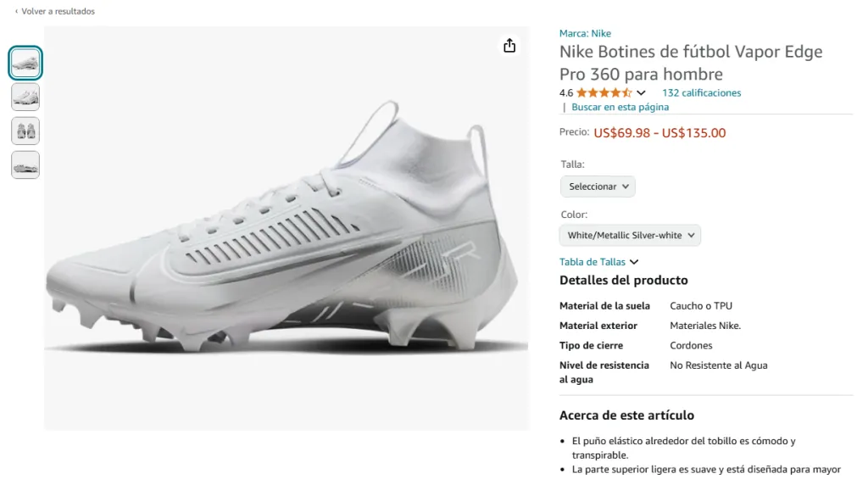
Task: Click the Acerca de este artículo heading
Action: (x=626, y=415)
